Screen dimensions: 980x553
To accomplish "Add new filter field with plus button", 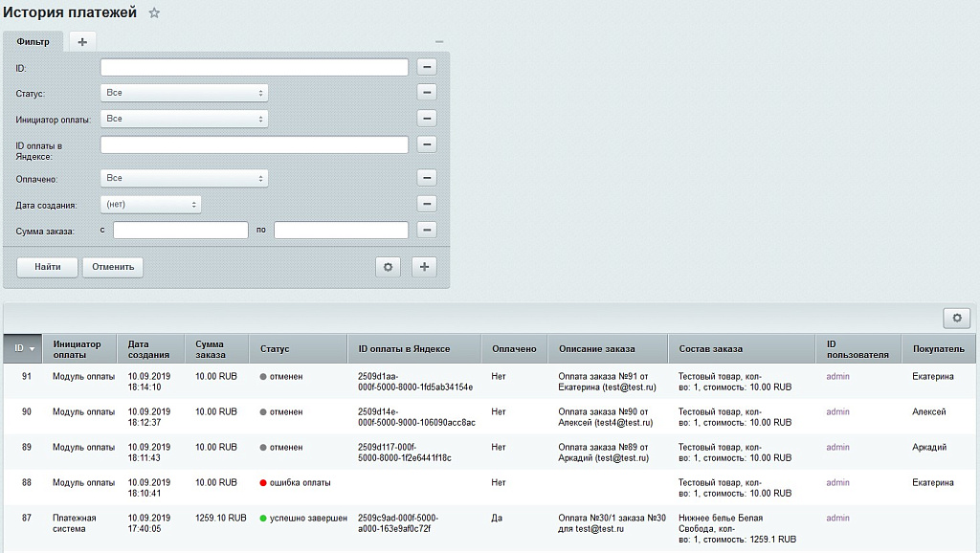I will click(424, 267).
